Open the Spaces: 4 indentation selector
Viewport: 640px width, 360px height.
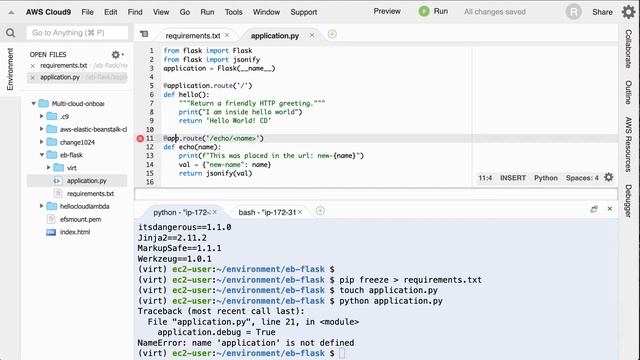coord(582,178)
